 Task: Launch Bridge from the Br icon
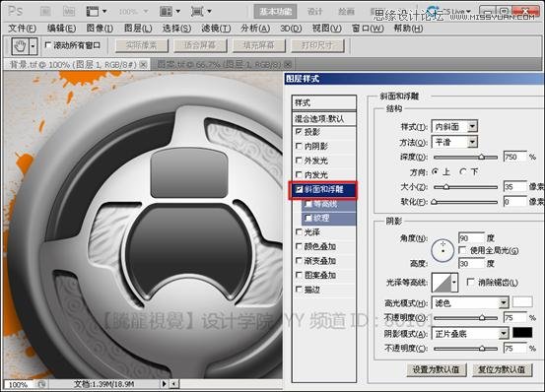46,12
